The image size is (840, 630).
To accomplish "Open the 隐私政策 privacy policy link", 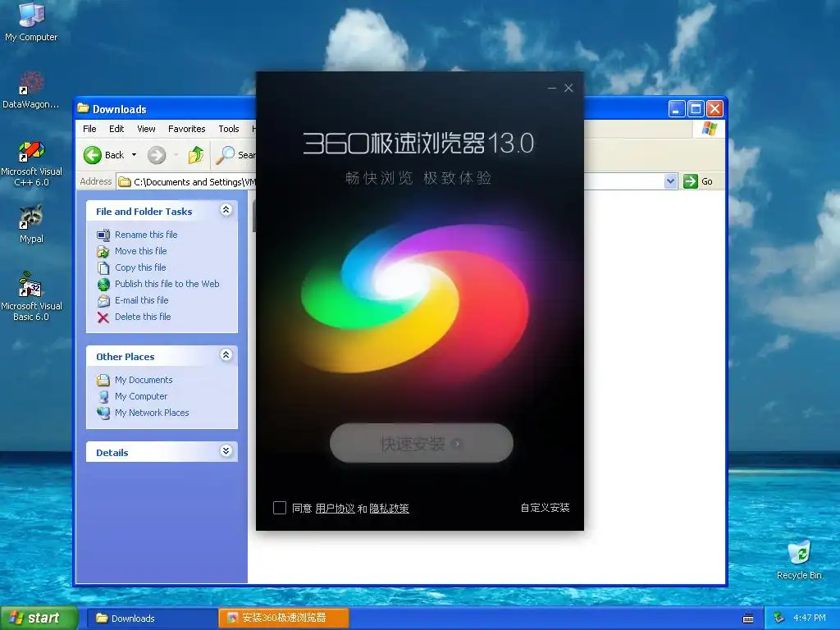I will [x=390, y=509].
